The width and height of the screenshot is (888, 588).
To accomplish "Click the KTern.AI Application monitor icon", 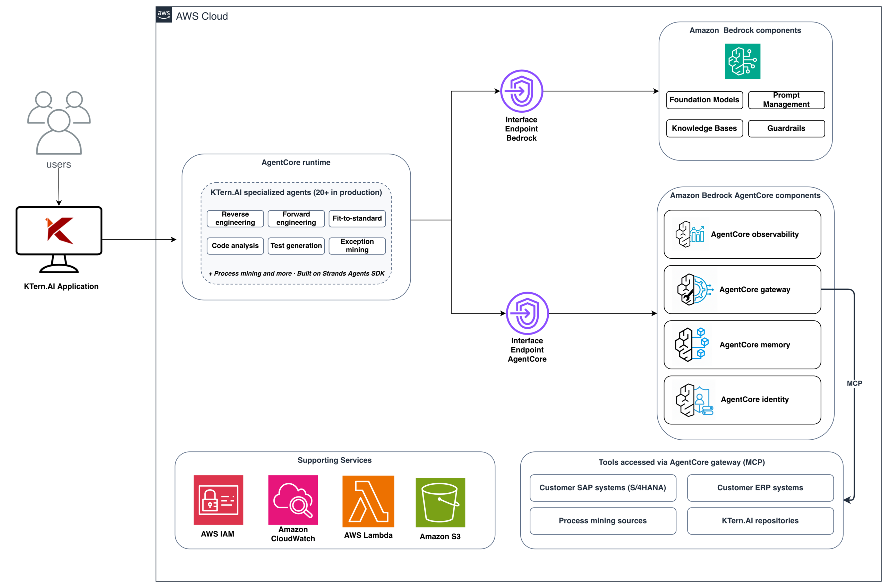I will click(59, 239).
